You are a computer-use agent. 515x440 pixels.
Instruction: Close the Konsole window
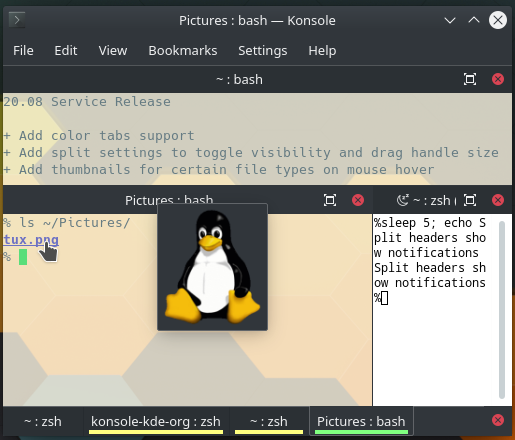click(x=498, y=20)
